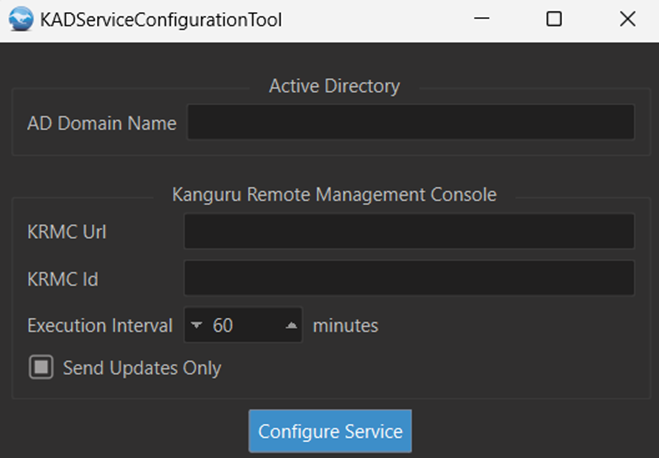Click the Send Updates Only label text
The width and height of the screenshot is (659, 458).
point(142,368)
